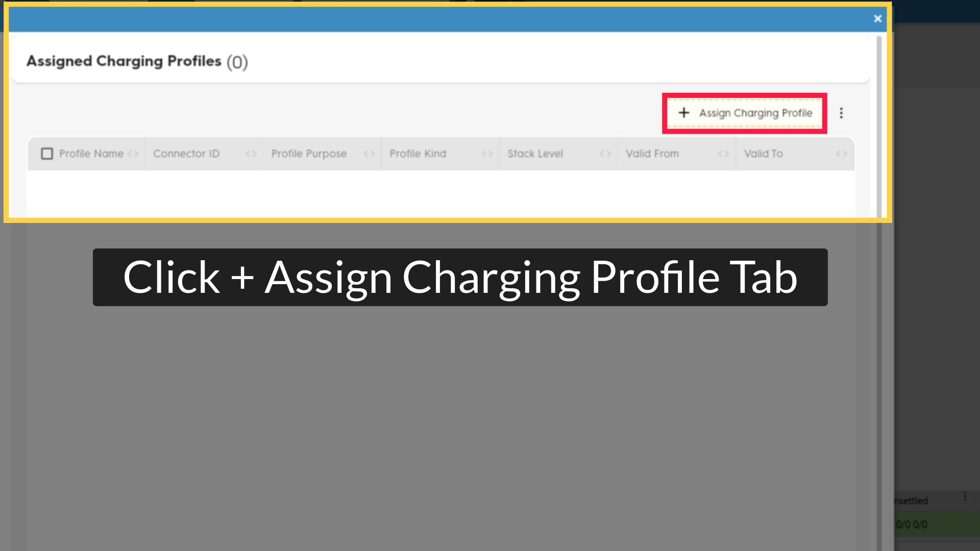Tick the select-all checkbox beside Profile Name
Viewport: 980px width, 551px height.
point(47,154)
